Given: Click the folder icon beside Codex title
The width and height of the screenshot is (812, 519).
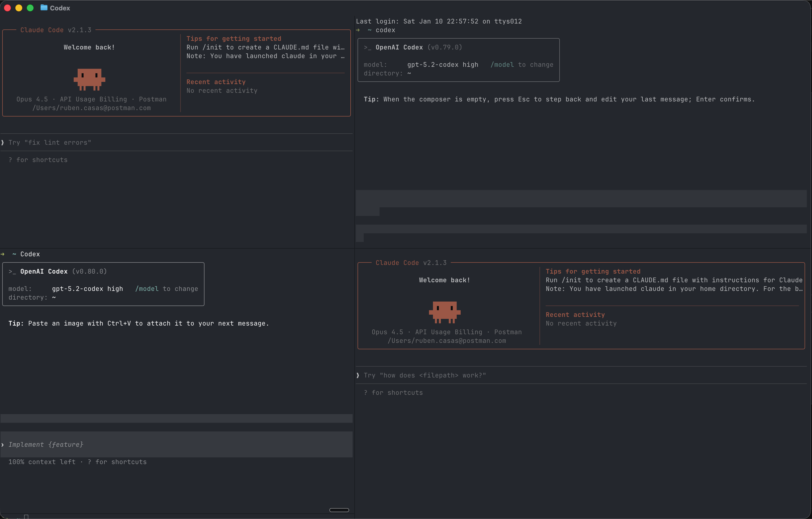Looking at the screenshot, I should click(x=44, y=8).
